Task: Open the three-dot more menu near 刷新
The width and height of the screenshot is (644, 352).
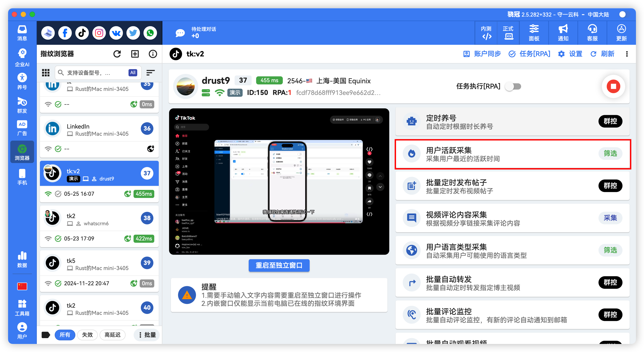Action: [627, 54]
